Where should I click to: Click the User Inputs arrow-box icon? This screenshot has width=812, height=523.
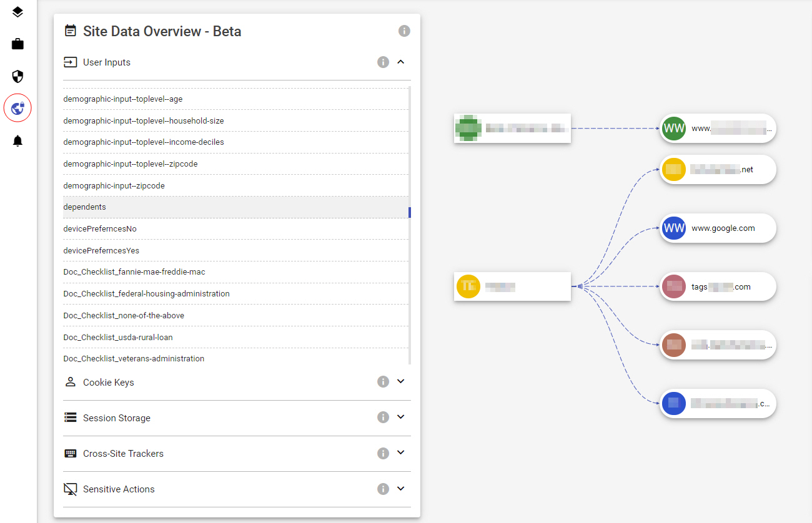(x=71, y=62)
